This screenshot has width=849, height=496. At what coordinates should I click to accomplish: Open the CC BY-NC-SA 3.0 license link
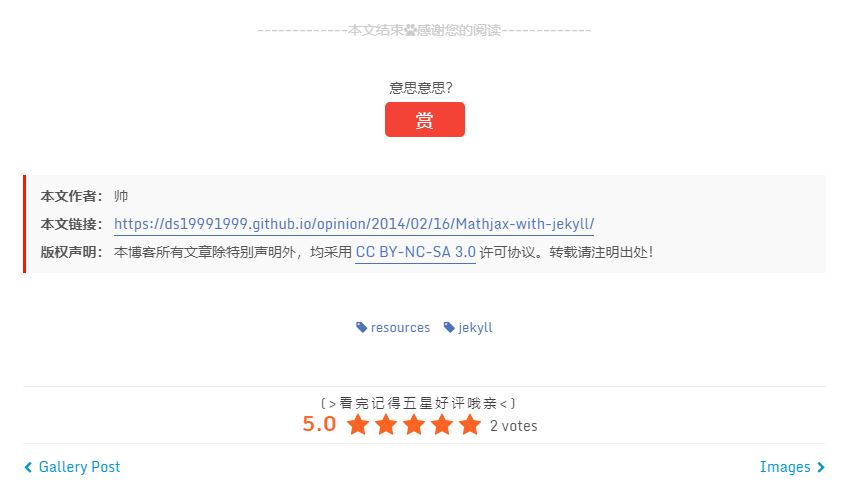[415, 252]
